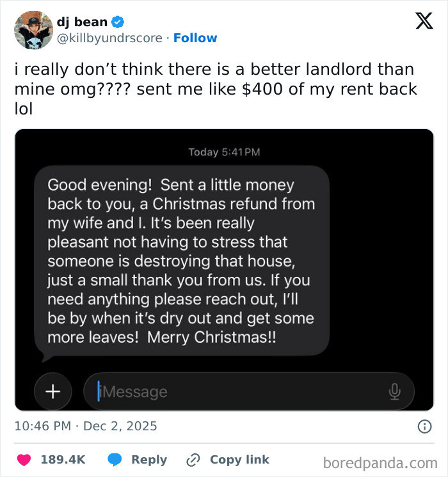Click the 189.4K likes count

(x=63, y=460)
